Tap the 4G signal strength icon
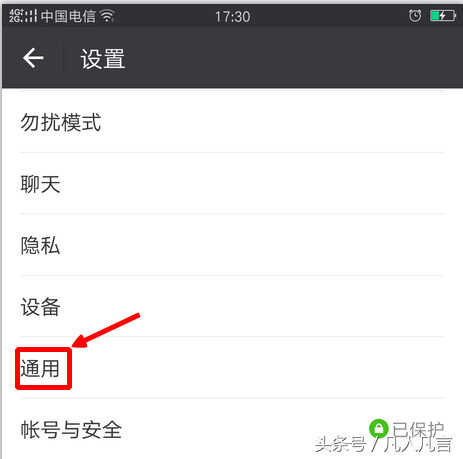The height and width of the screenshot is (459, 463). (23, 16)
